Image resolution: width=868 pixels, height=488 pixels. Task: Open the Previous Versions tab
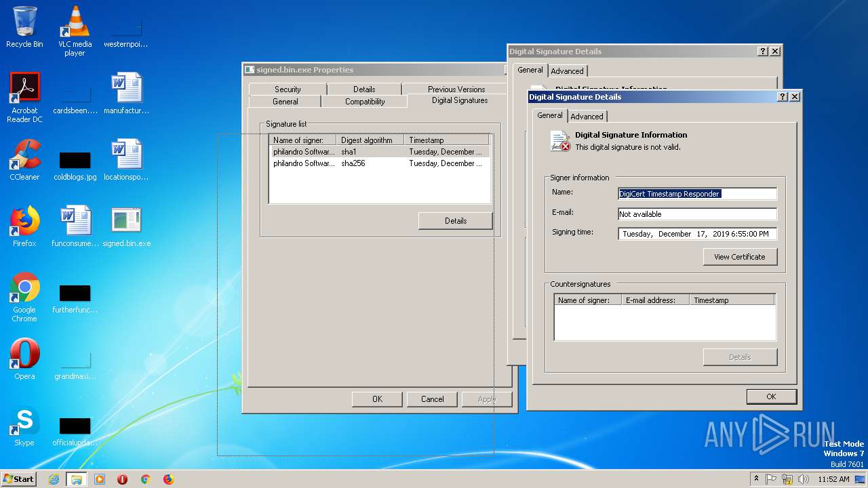(456, 89)
